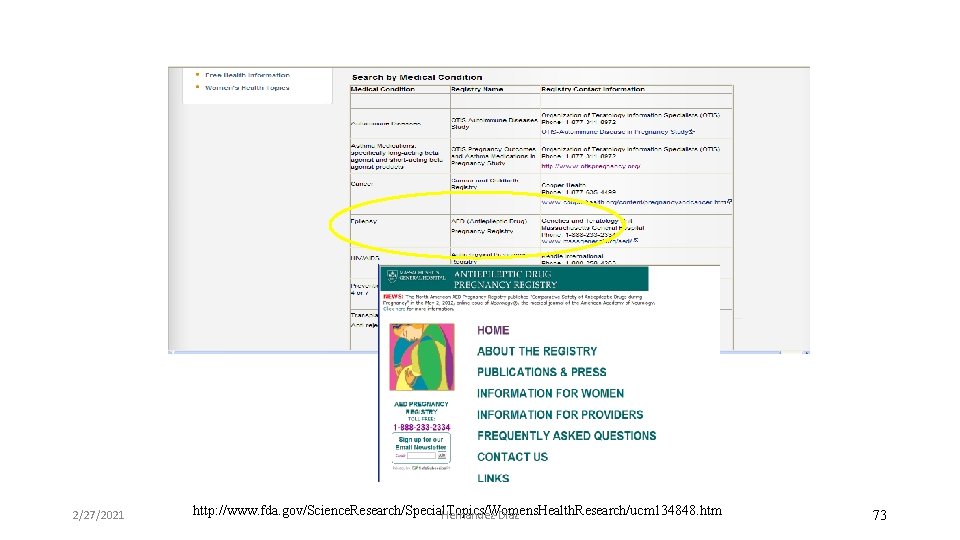Screen dimensions: 960x540
Task: Open AED (Antiepileptic Drug) Pregnancy Registry entry
Action: [489, 226]
